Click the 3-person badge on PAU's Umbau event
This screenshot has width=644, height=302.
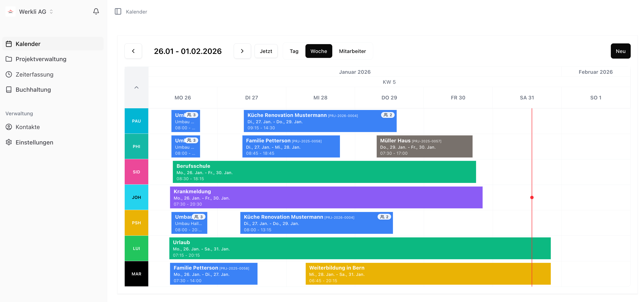(x=191, y=115)
